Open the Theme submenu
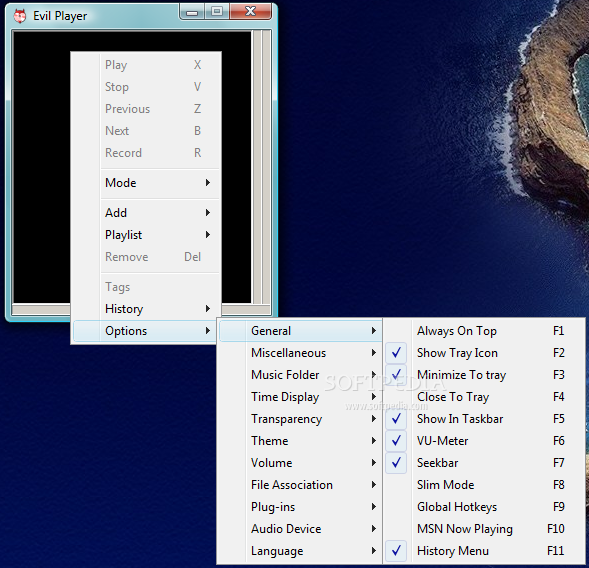589x568 pixels. pyautogui.click(x=300, y=441)
